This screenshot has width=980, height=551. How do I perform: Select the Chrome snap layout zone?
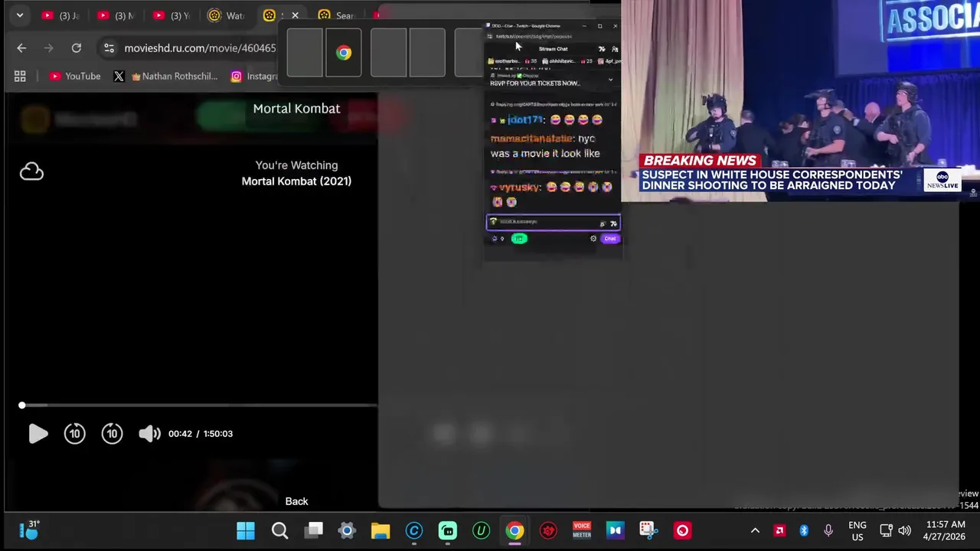click(x=343, y=53)
